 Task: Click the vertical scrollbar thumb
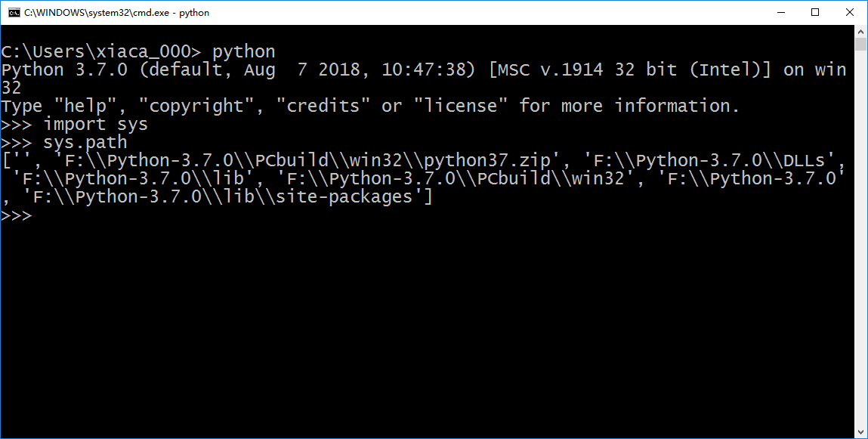(x=860, y=45)
